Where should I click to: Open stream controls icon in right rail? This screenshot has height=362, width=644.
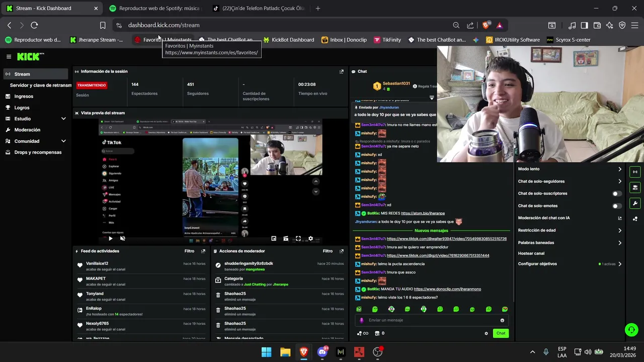(635, 172)
